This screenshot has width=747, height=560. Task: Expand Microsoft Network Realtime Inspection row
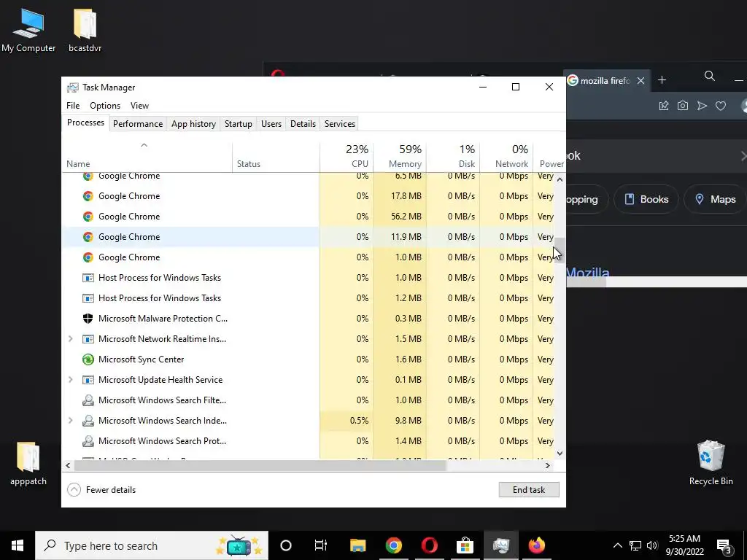coord(71,339)
